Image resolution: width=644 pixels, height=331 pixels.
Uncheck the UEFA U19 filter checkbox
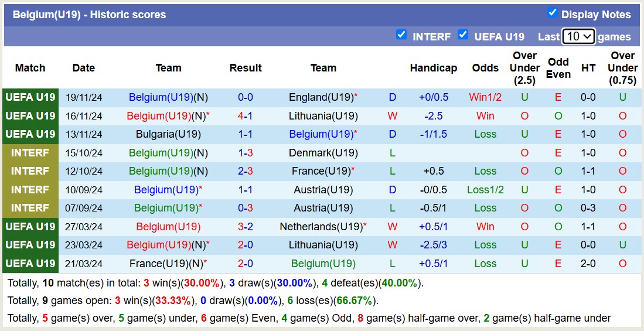463,35
